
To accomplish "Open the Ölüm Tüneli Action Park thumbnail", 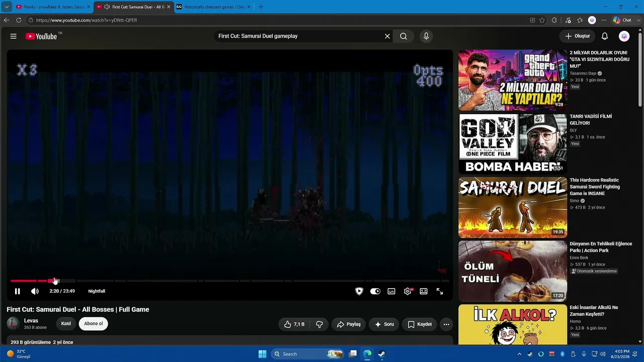I will click(x=512, y=271).
